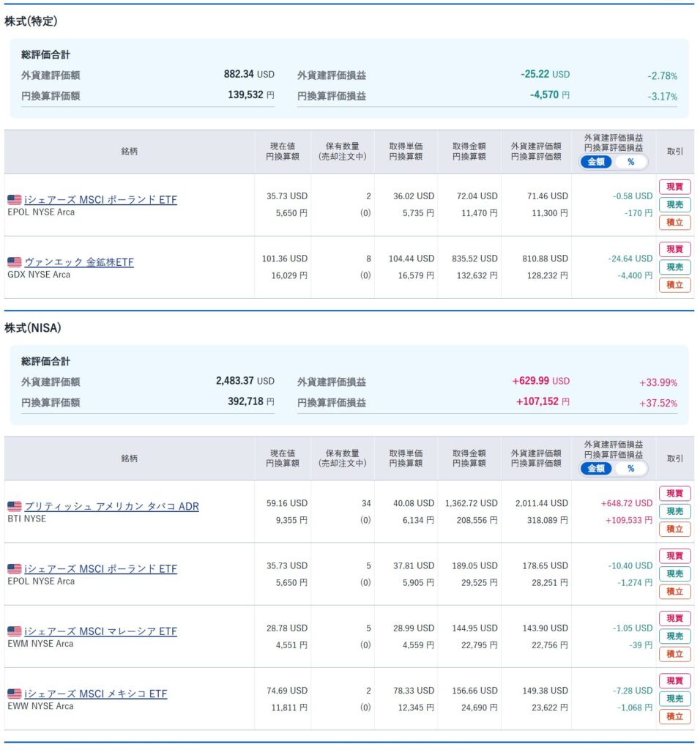This screenshot has height=750, width=700.
Task: Click US flag icon beside ヴァンエック 金鉱株ETF
Action: (14, 262)
